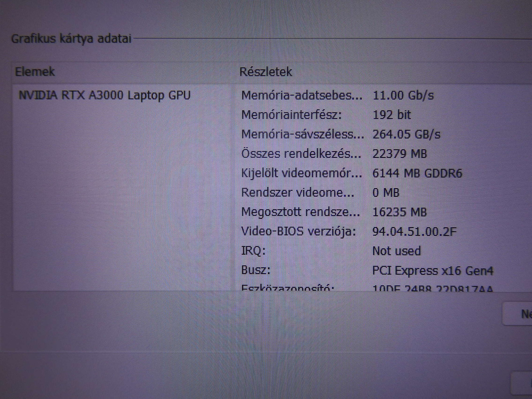Click the 0 MB system video memory value

(x=386, y=192)
